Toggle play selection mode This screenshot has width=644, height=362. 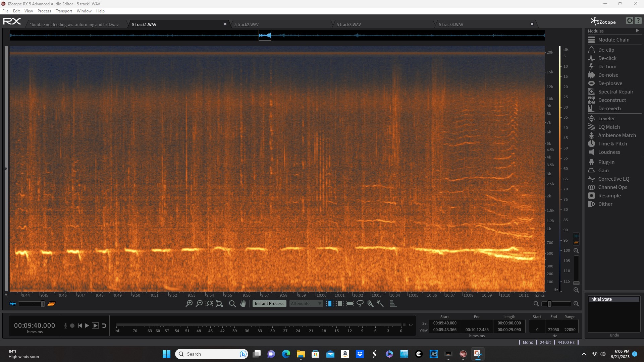pos(95,325)
